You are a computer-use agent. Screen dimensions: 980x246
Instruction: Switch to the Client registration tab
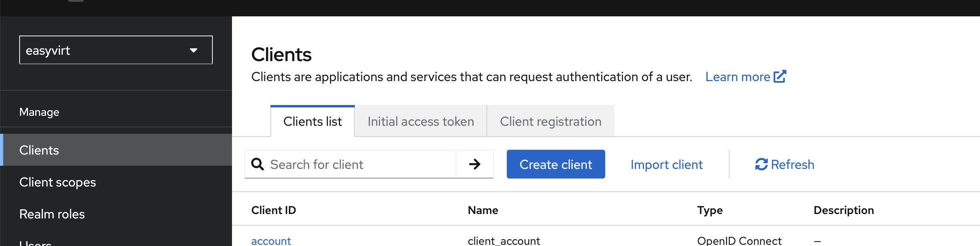(550, 121)
